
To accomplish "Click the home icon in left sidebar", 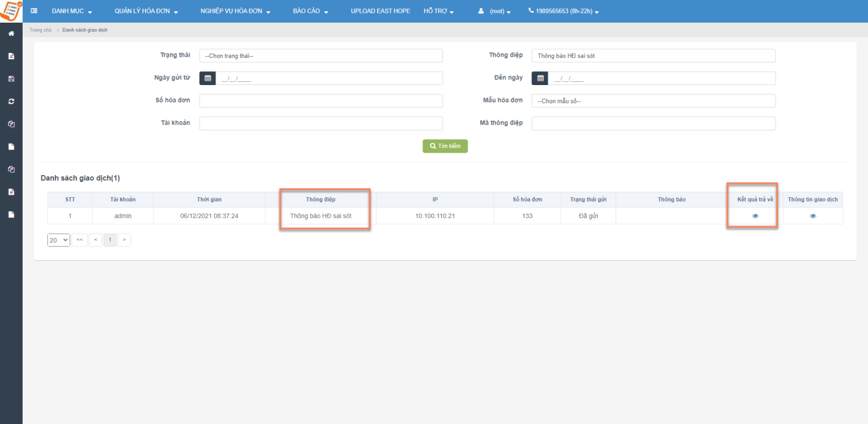I will (11, 33).
